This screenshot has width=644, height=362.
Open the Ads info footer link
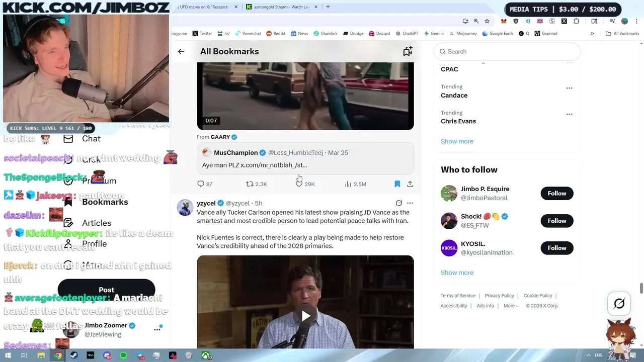pos(486,306)
